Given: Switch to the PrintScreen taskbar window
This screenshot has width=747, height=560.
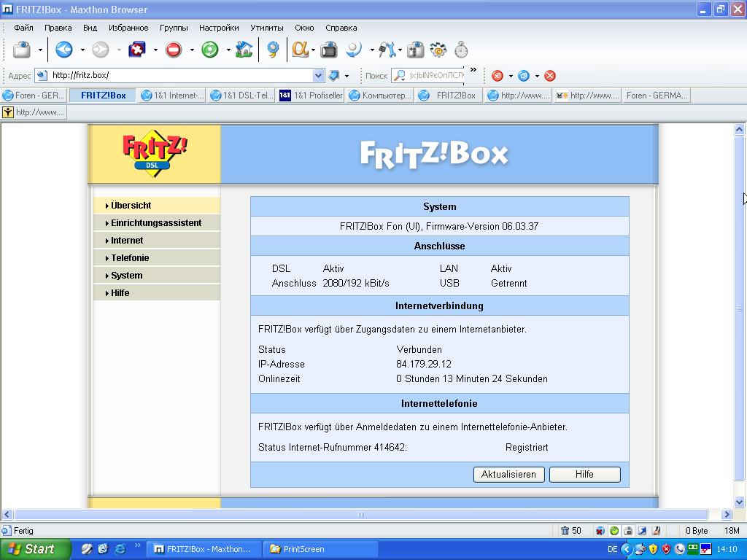Looking at the screenshot, I should (320, 549).
